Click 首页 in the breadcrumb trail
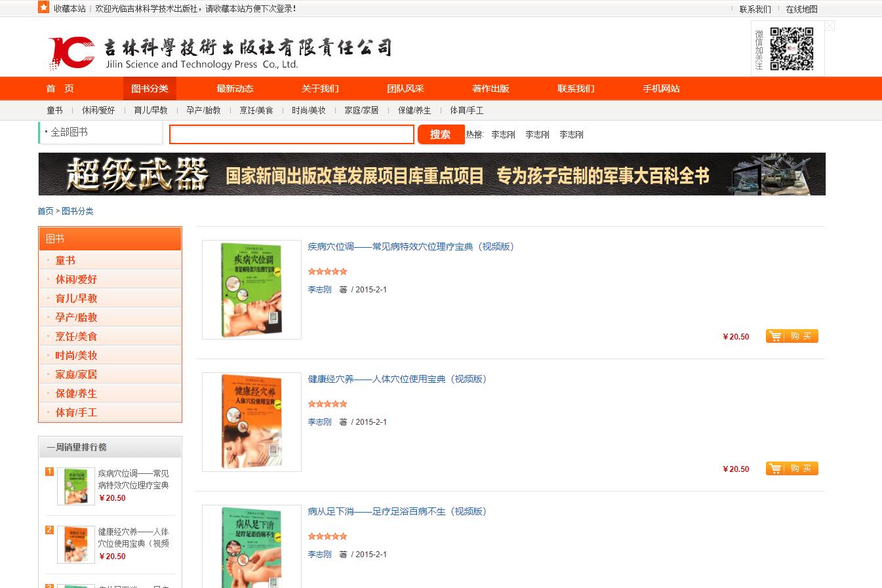Image resolution: width=882 pixels, height=588 pixels. point(45,211)
